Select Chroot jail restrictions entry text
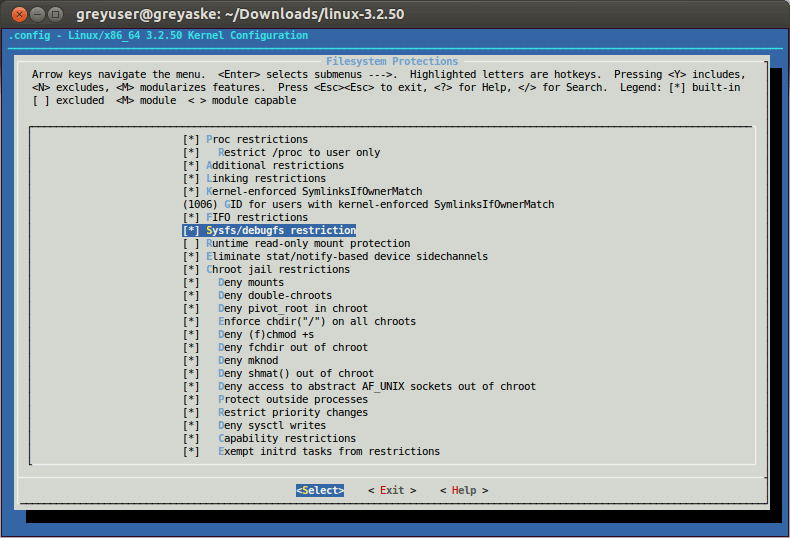 click(x=278, y=270)
